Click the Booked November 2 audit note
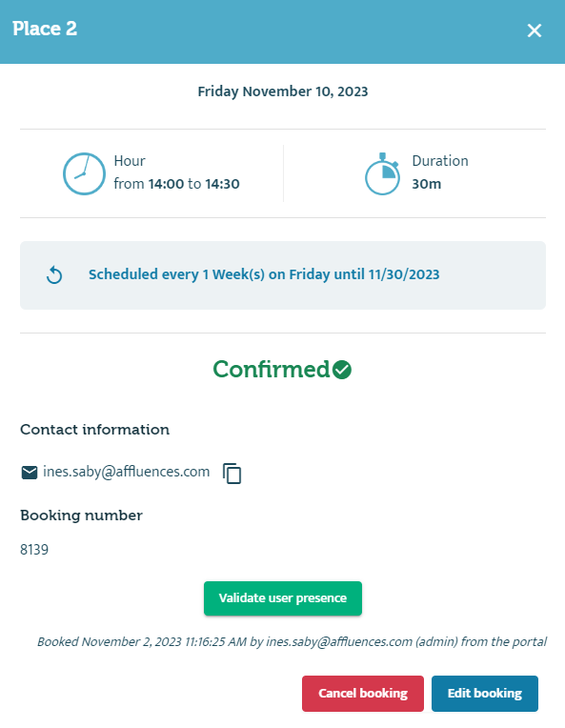The width and height of the screenshot is (565, 728). point(292,641)
